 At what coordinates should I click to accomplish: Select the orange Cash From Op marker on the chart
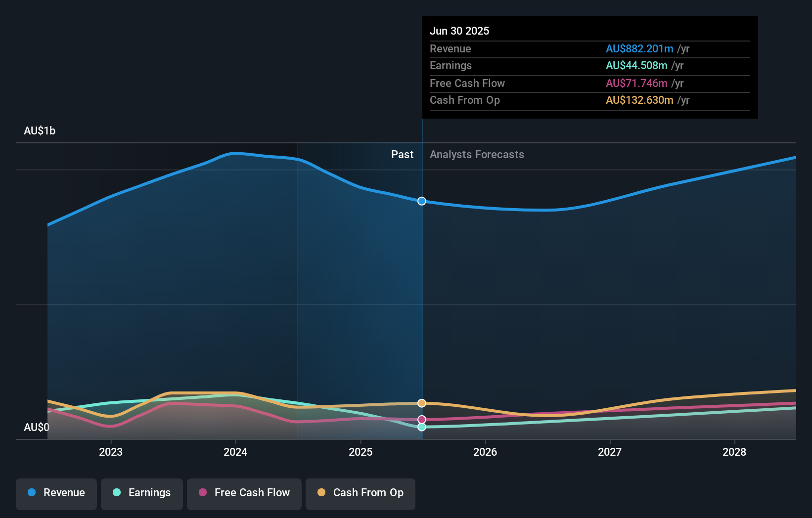pos(421,403)
